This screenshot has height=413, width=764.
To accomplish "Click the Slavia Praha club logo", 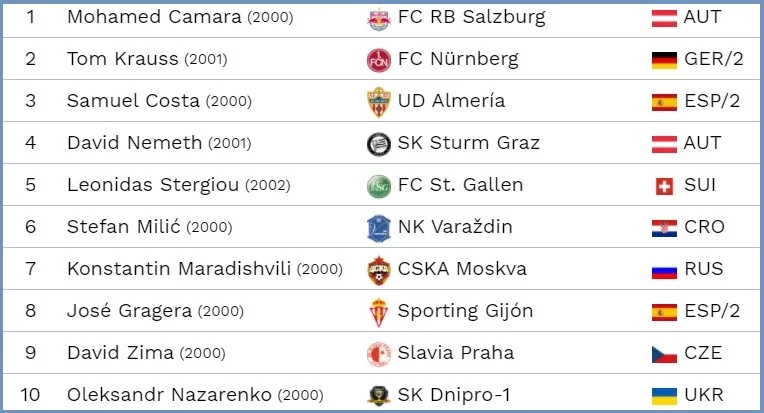I will pos(378,353).
